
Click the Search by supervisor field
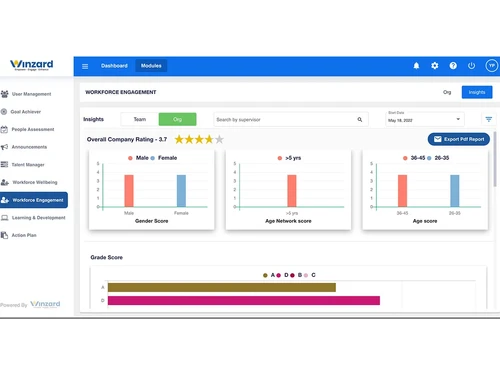291,119
